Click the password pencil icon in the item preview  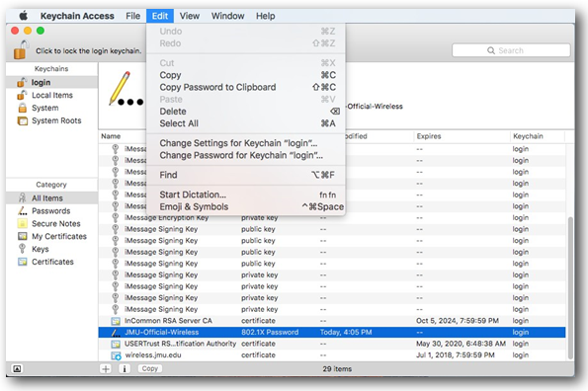point(126,89)
